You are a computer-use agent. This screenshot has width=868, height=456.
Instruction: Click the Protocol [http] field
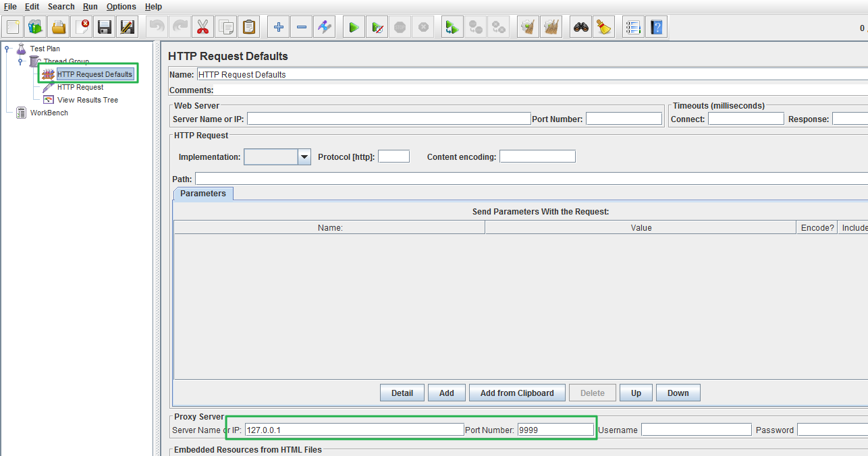click(x=394, y=156)
